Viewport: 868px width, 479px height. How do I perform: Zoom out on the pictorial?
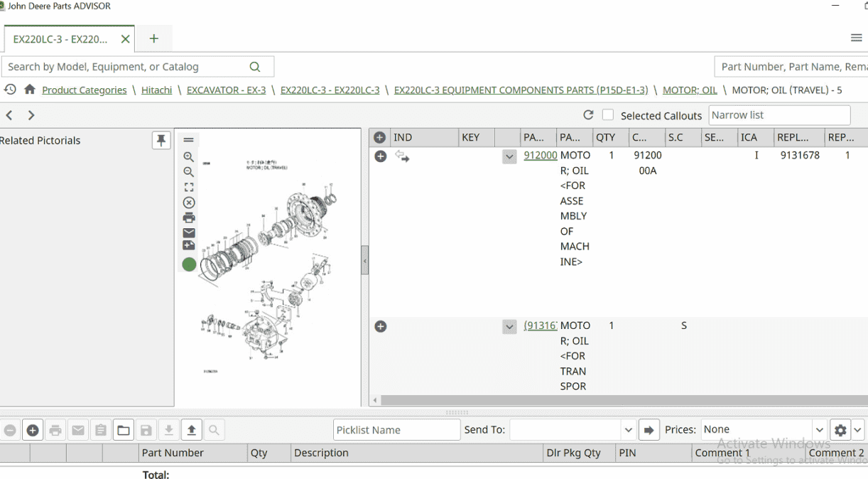[x=189, y=172]
